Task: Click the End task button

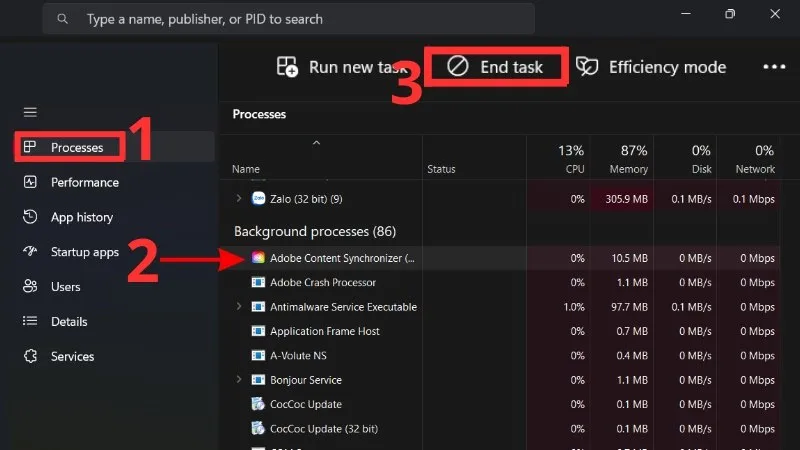Action: coord(495,67)
